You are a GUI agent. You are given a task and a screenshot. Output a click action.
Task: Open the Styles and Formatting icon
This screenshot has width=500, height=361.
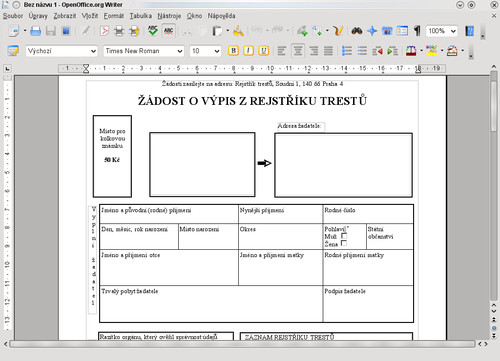(13, 51)
